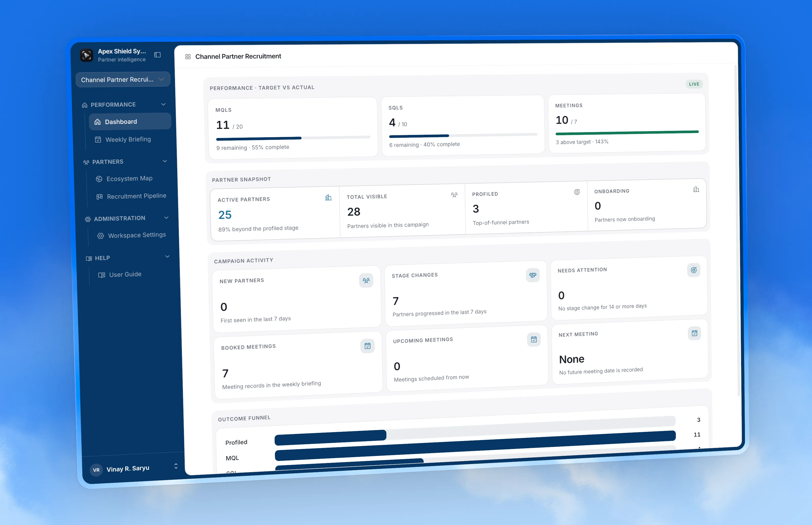Click the MQLs progress bar
The height and width of the screenshot is (525, 812).
pos(293,138)
